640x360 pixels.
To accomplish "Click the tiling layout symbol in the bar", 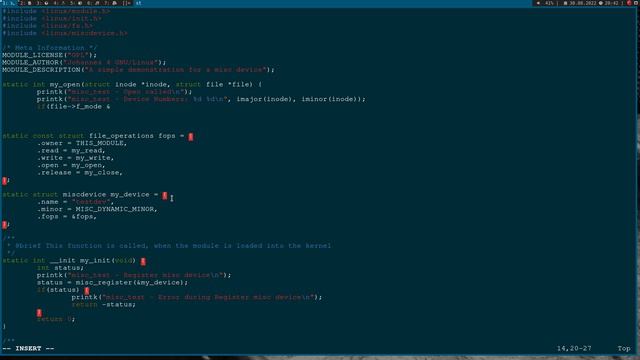I will pyautogui.click(x=127, y=3).
